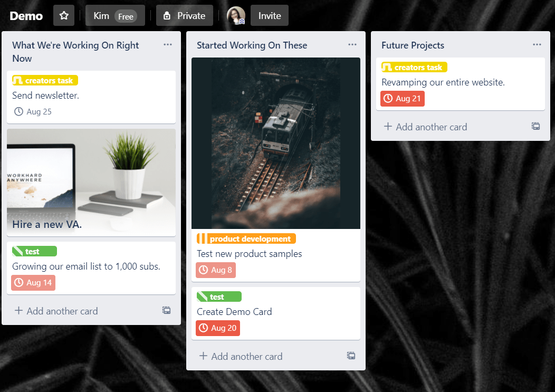This screenshot has height=392, width=555.
Task: Click the Invite button
Action: pos(270,16)
